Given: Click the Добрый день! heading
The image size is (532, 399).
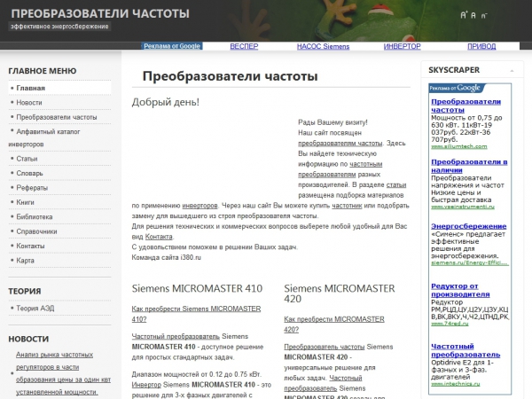Looking at the screenshot, I should (166, 102).
